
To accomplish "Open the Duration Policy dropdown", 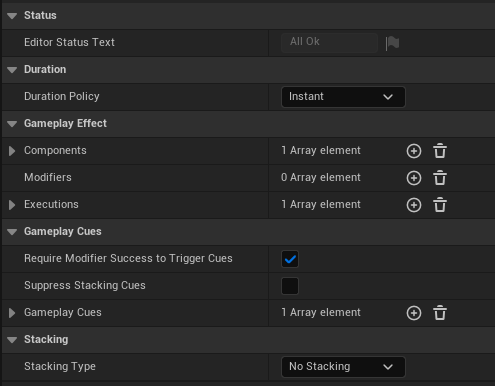I will [x=343, y=97].
